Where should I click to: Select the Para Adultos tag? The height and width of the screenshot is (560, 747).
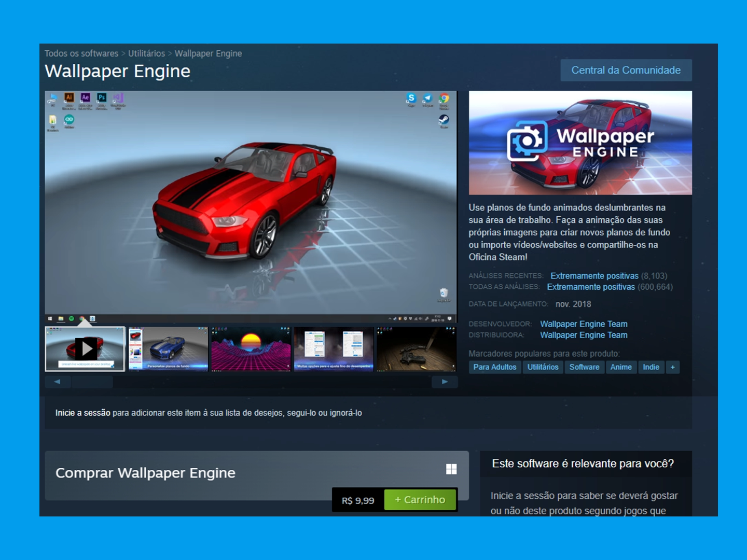click(x=494, y=367)
